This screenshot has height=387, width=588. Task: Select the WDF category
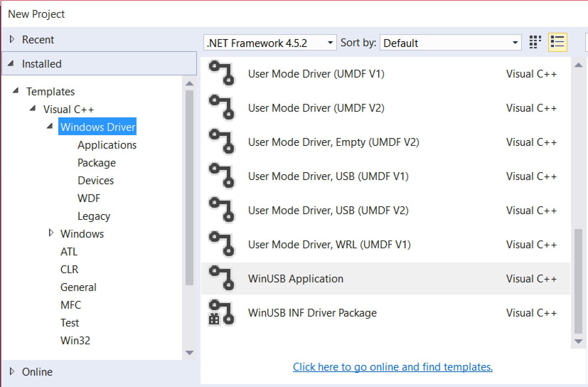coord(89,198)
